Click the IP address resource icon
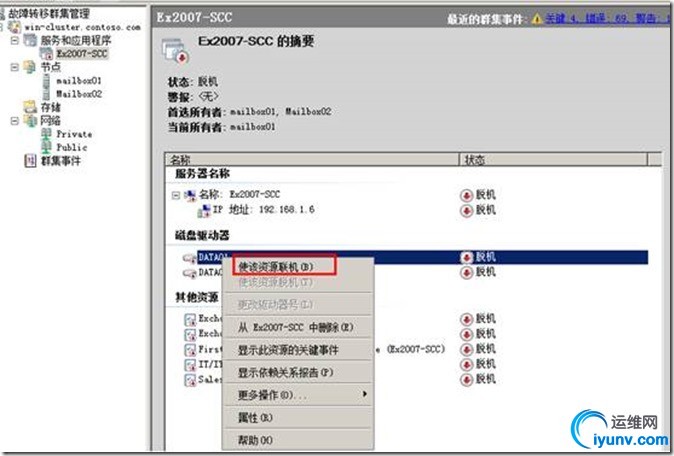The height and width of the screenshot is (456, 674). 204,210
